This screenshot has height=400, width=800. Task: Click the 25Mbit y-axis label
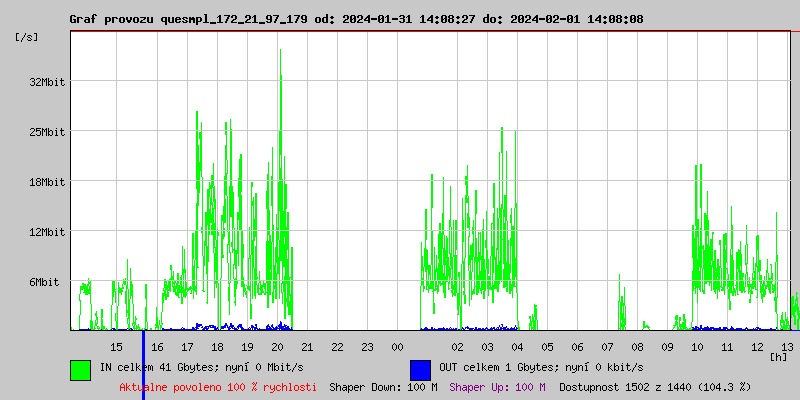tap(47, 132)
